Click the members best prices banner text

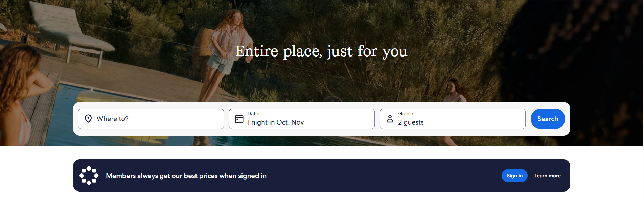(186, 176)
